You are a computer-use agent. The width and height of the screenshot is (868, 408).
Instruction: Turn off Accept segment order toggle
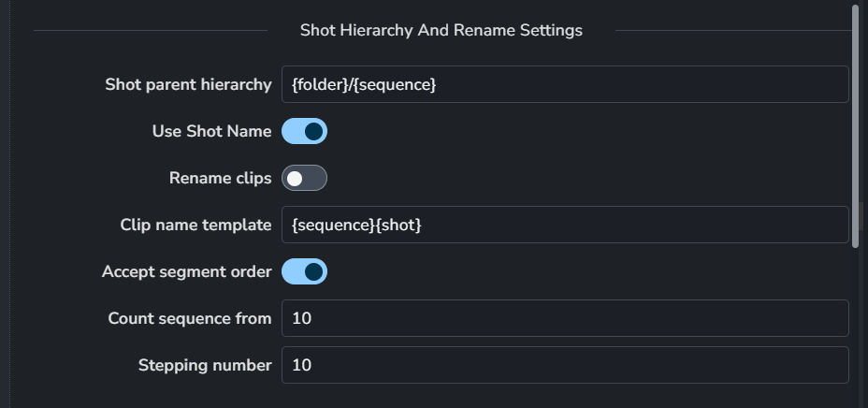[x=304, y=271]
